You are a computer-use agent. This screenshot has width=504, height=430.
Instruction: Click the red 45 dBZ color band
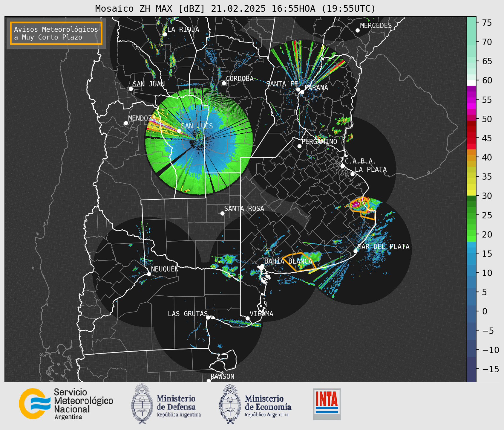click(471, 138)
